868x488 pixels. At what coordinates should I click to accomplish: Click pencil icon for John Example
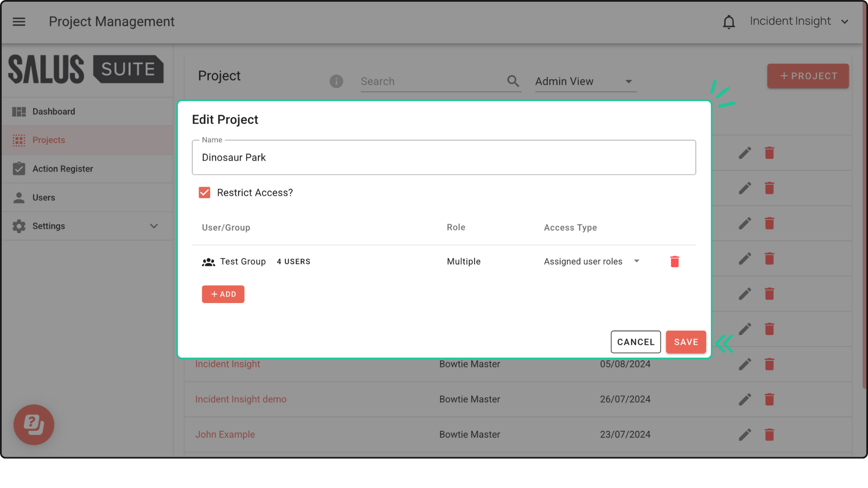(745, 434)
